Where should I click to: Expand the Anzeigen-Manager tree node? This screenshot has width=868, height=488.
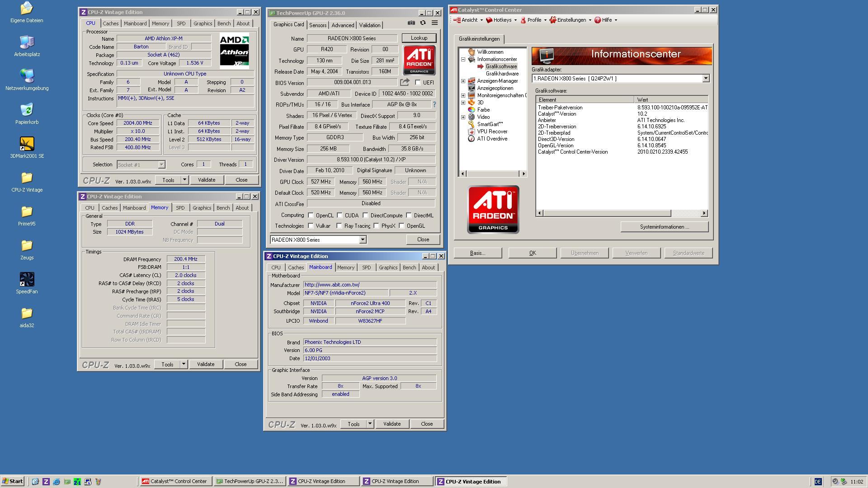463,81
